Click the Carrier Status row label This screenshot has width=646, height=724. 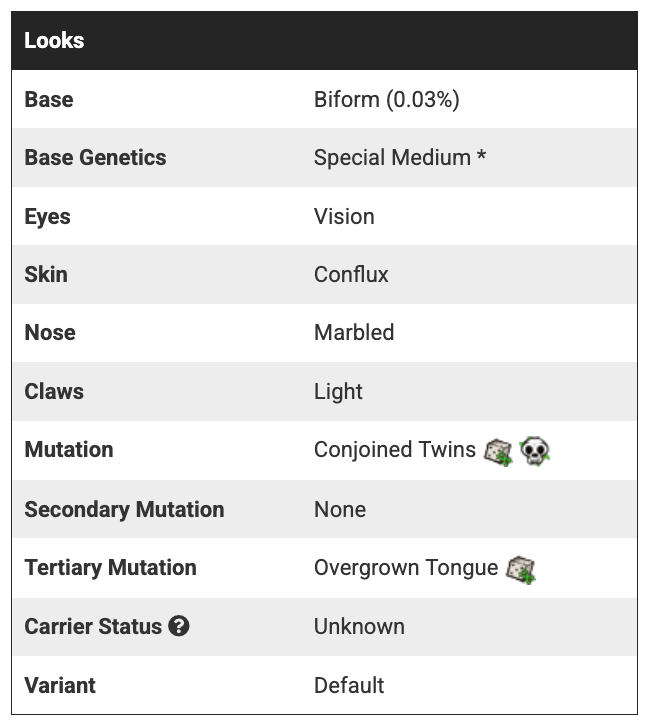[93, 627]
